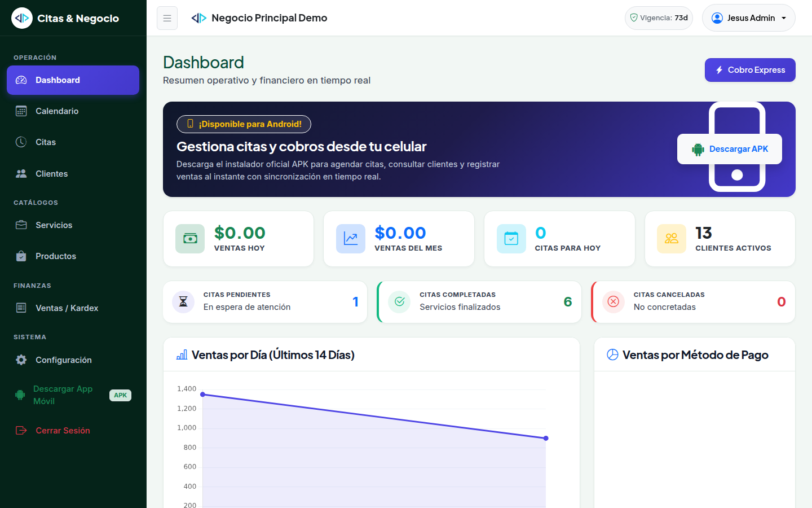Click the Descargar App Móvil link
This screenshot has width=812, height=508.
click(73, 395)
